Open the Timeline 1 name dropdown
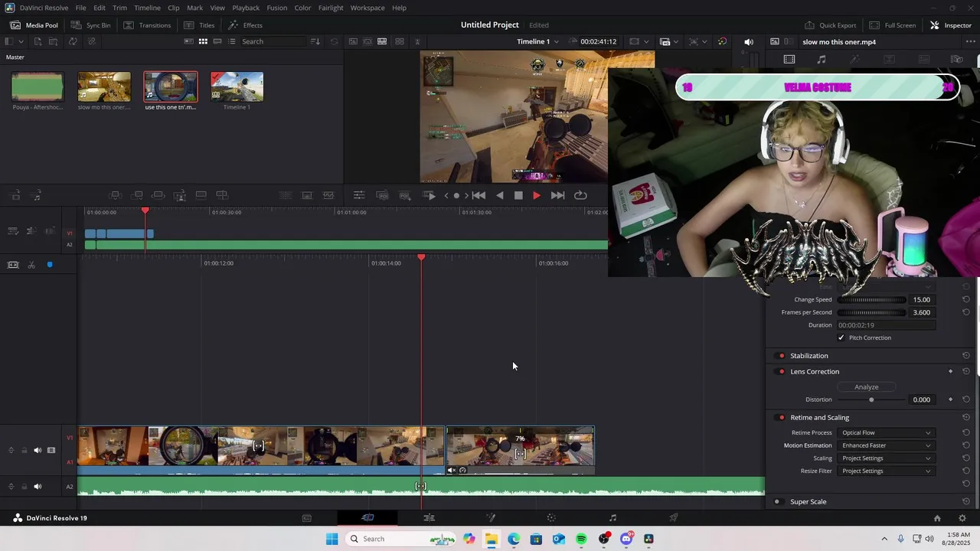 pos(537,41)
